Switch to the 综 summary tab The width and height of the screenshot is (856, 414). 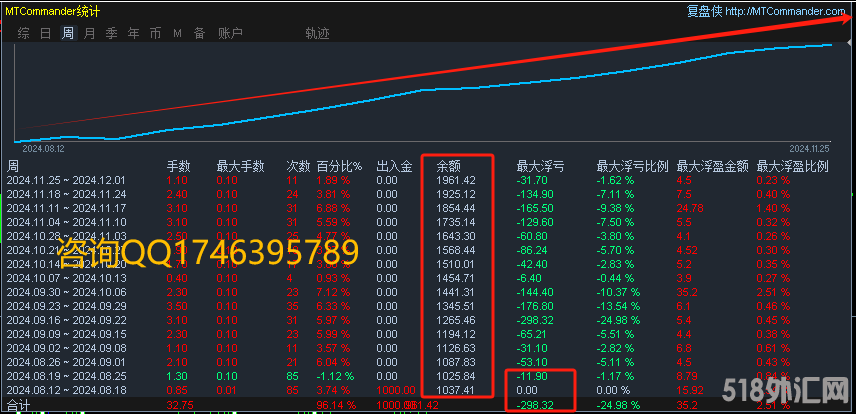[x=24, y=33]
